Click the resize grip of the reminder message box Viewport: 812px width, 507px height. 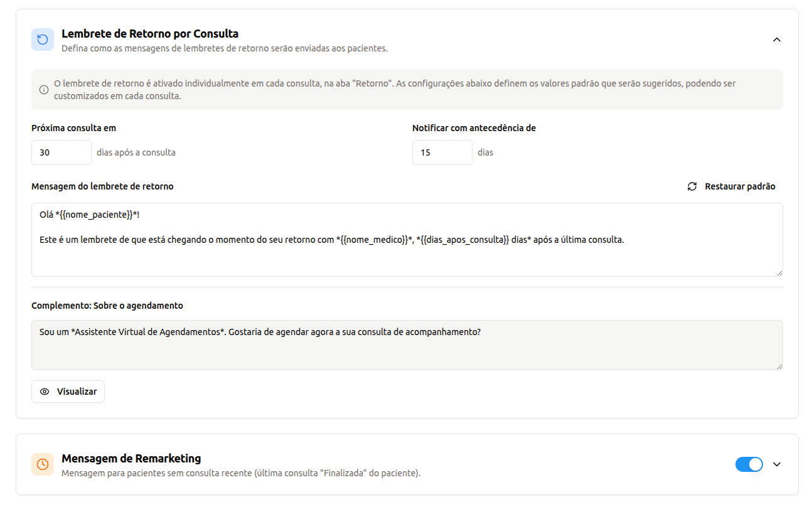[780, 273]
